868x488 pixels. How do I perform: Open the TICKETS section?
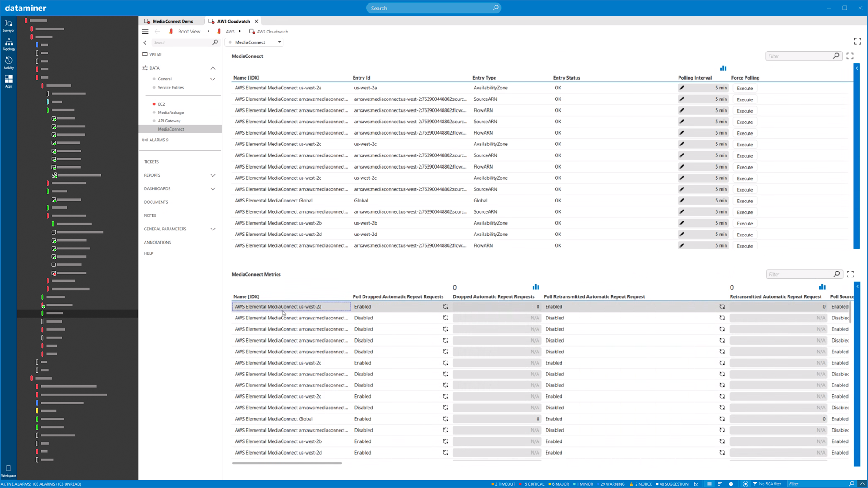[151, 162]
